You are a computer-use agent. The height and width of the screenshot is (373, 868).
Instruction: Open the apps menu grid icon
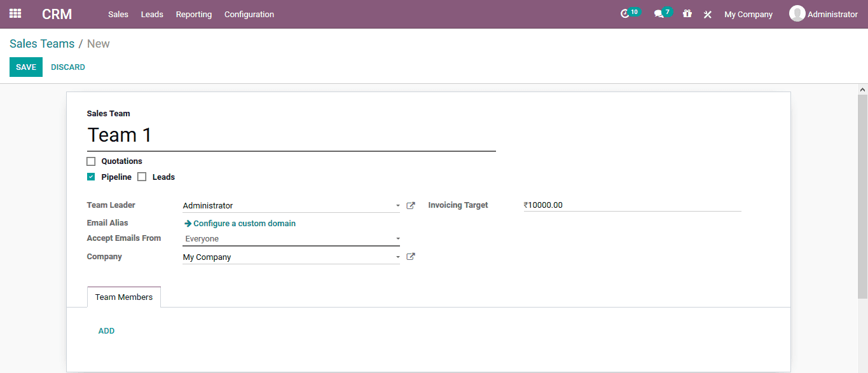tap(15, 13)
